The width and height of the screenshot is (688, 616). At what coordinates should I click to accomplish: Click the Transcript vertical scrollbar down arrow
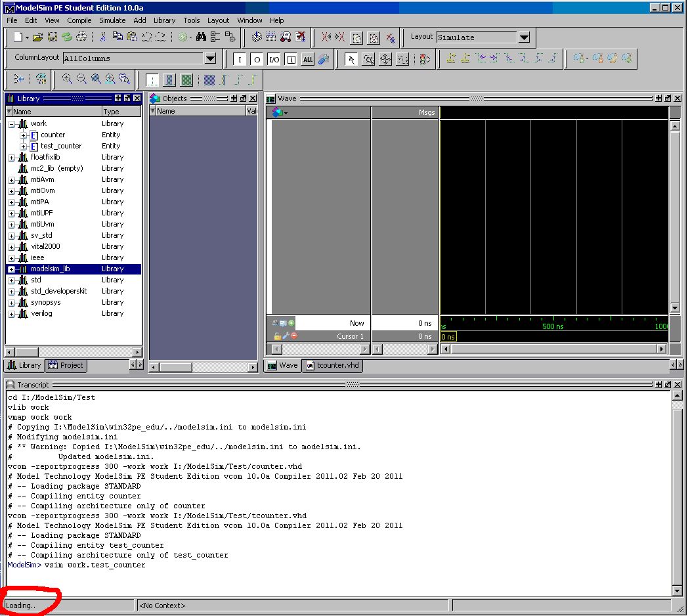[677, 591]
